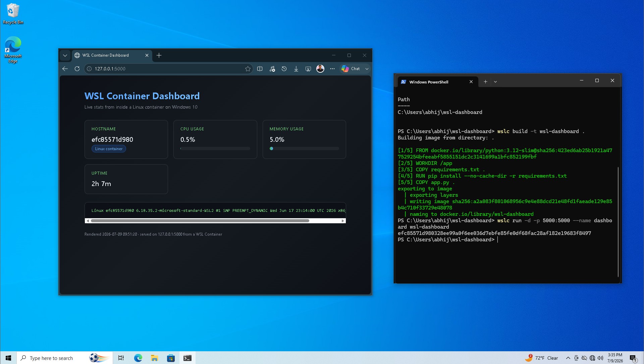Expand the terminal profiles dropdown

click(x=495, y=82)
